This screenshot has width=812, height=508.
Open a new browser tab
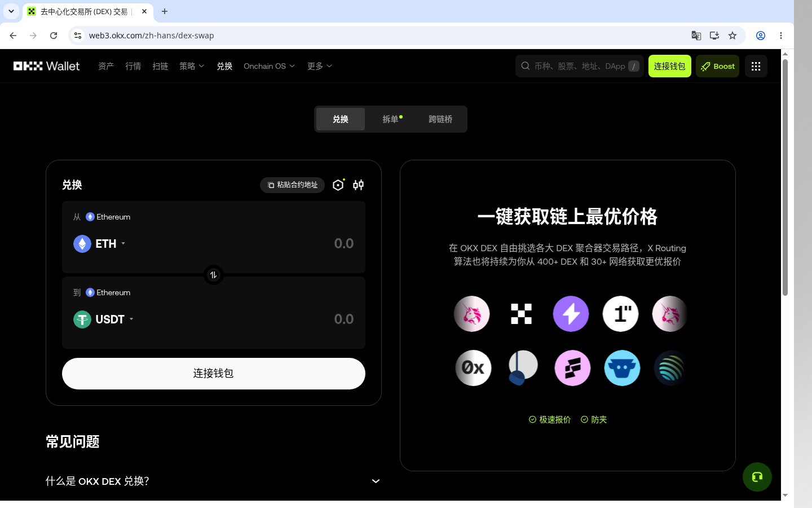165,11
